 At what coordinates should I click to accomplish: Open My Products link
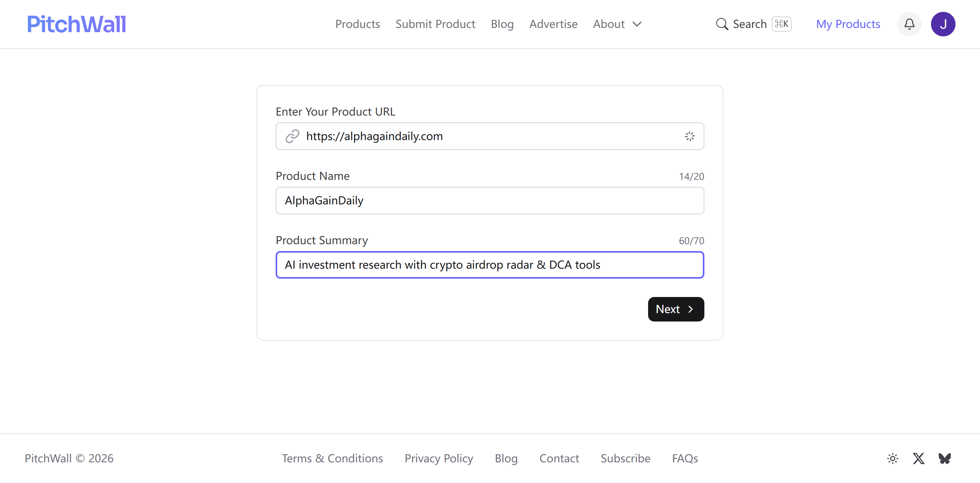point(848,24)
